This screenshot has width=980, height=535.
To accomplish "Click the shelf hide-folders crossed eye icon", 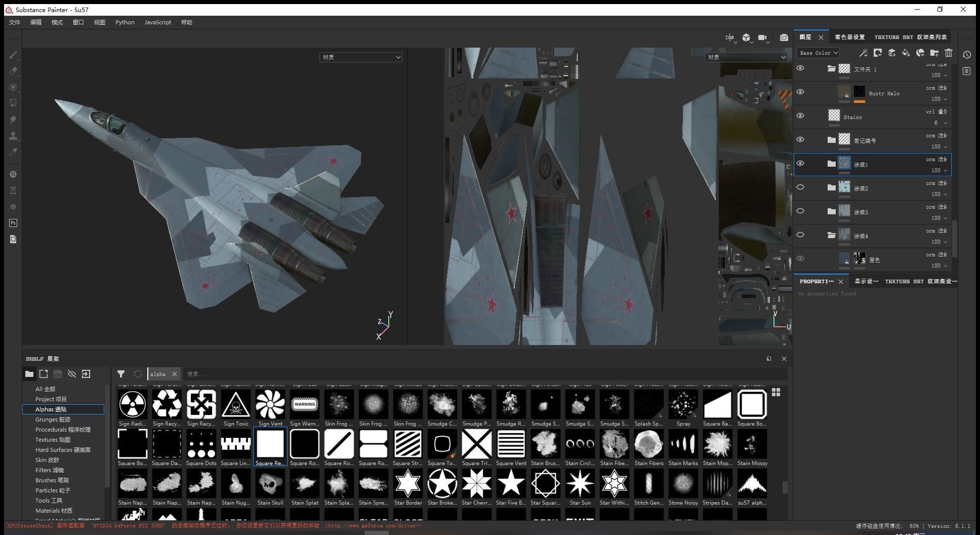I will [x=72, y=374].
